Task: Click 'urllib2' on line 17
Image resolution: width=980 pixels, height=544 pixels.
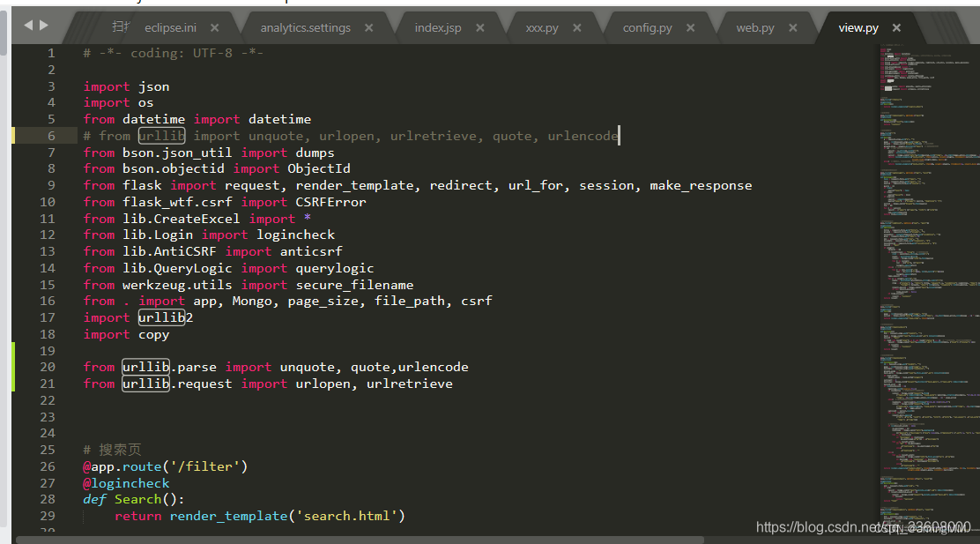Action: (x=166, y=317)
